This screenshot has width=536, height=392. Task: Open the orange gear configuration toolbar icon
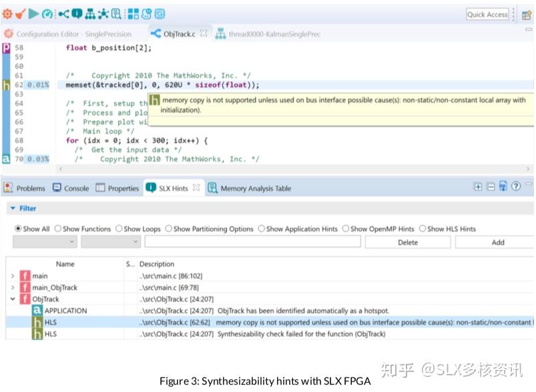(7, 14)
